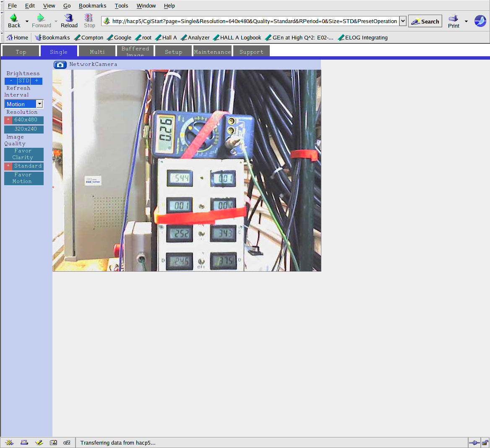The width and height of the screenshot is (490, 448).
Task: Open the Help menu
Action: [169, 5]
